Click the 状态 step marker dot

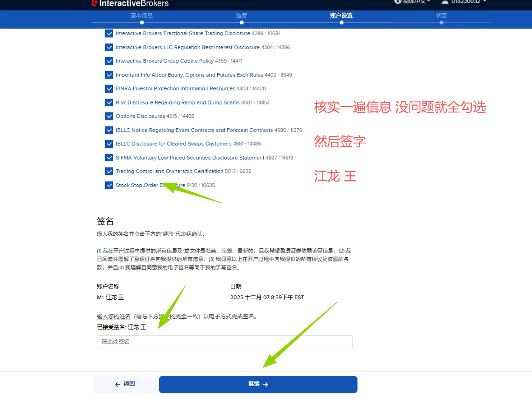441,23
